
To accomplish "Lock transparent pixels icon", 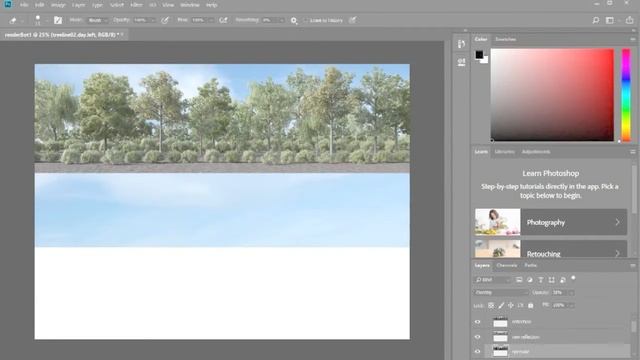I will click(x=491, y=305).
